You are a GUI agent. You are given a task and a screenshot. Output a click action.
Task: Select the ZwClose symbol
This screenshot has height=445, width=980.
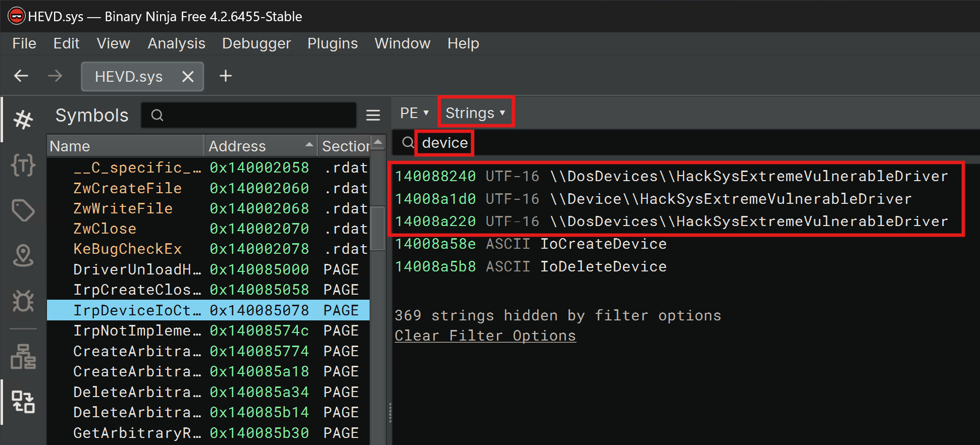coord(208,229)
